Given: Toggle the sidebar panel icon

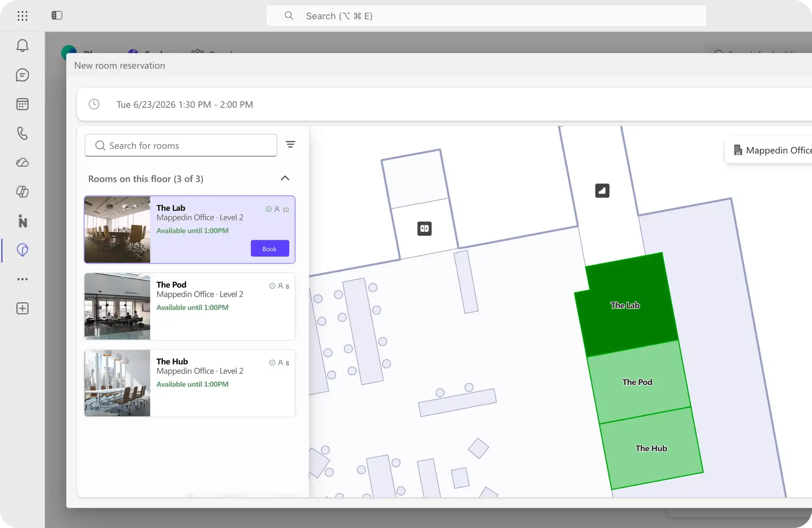Looking at the screenshot, I should pyautogui.click(x=57, y=16).
